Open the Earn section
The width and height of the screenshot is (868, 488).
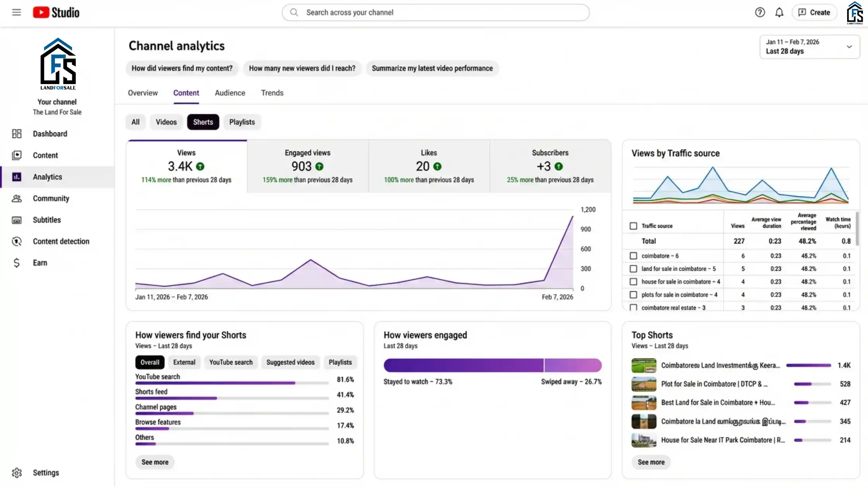click(40, 263)
